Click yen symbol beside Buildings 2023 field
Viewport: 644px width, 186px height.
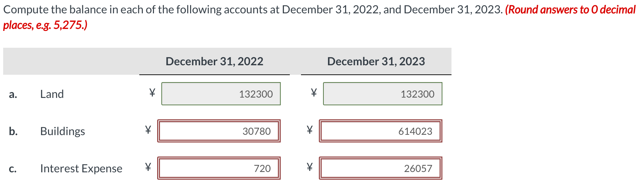(309, 130)
